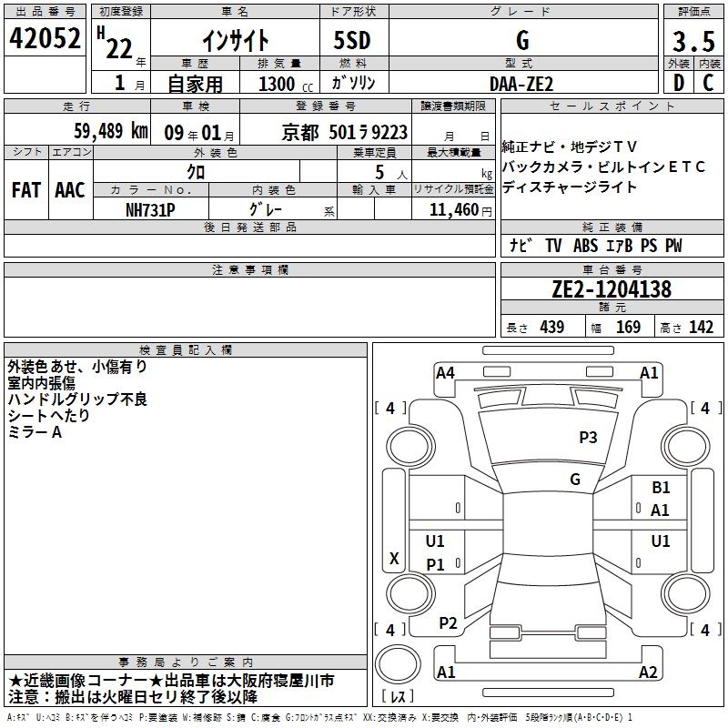Image resolution: width=728 pixels, height=728 pixels.
Task: Select damage mark P3 on hood
Action: [x=588, y=438]
